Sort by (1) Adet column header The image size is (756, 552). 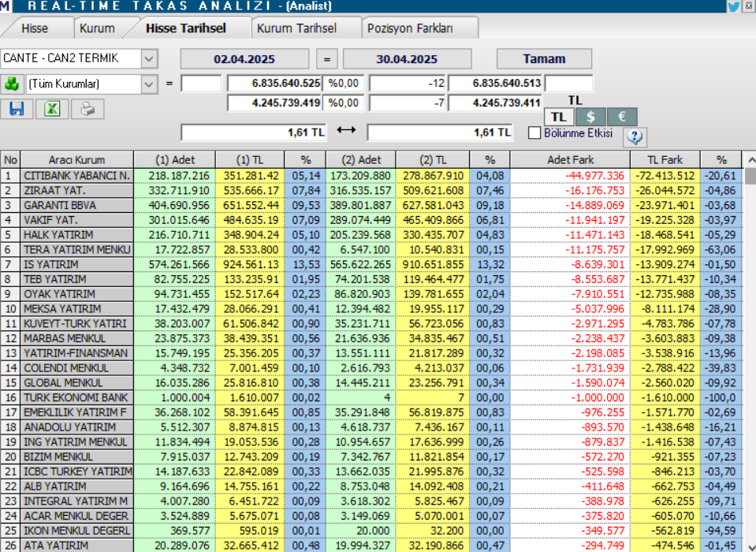click(x=175, y=160)
